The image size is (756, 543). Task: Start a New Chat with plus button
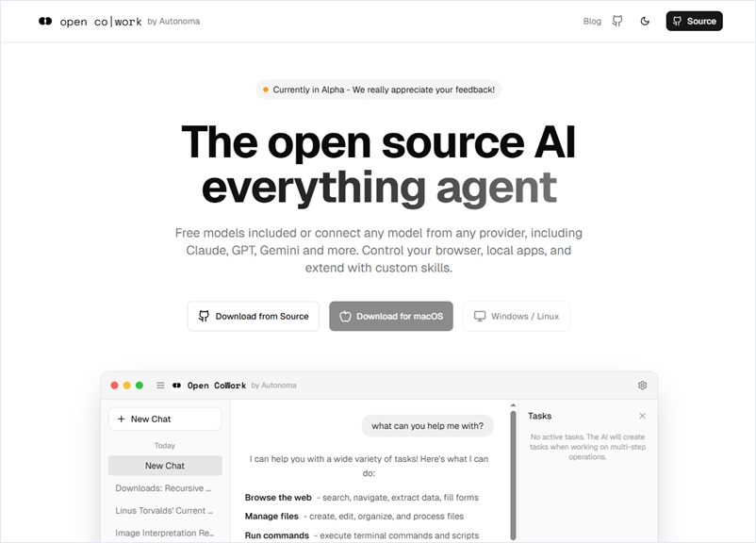[165, 419]
